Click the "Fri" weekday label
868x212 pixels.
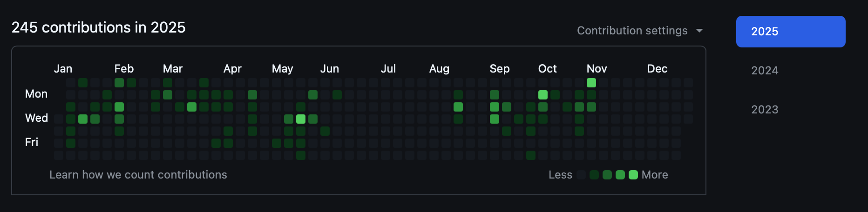32,142
